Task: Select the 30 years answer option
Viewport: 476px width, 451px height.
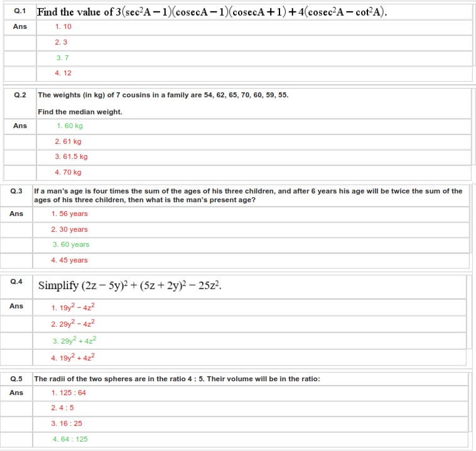Action: click(x=70, y=229)
